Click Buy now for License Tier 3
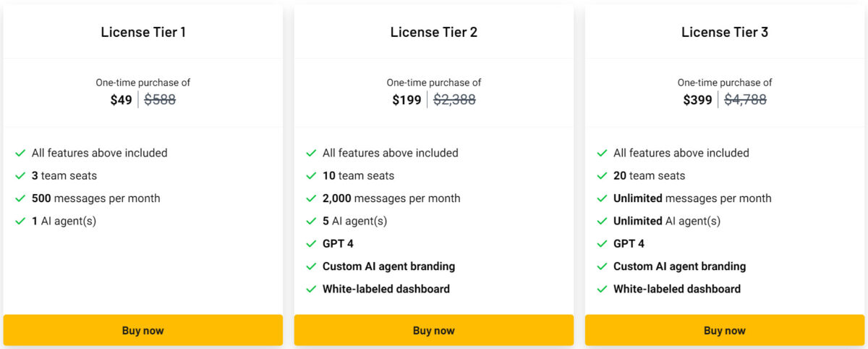The height and width of the screenshot is (349, 868). pos(724,330)
